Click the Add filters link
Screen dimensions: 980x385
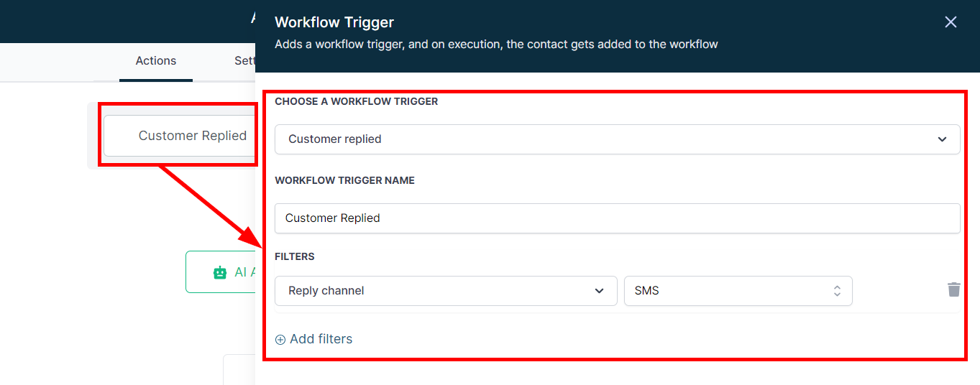(321, 339)
